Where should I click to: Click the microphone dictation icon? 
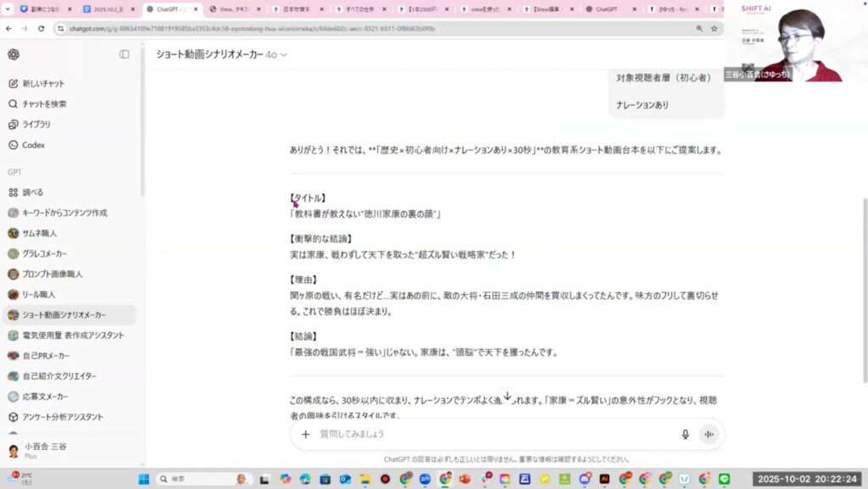[685, 434]
